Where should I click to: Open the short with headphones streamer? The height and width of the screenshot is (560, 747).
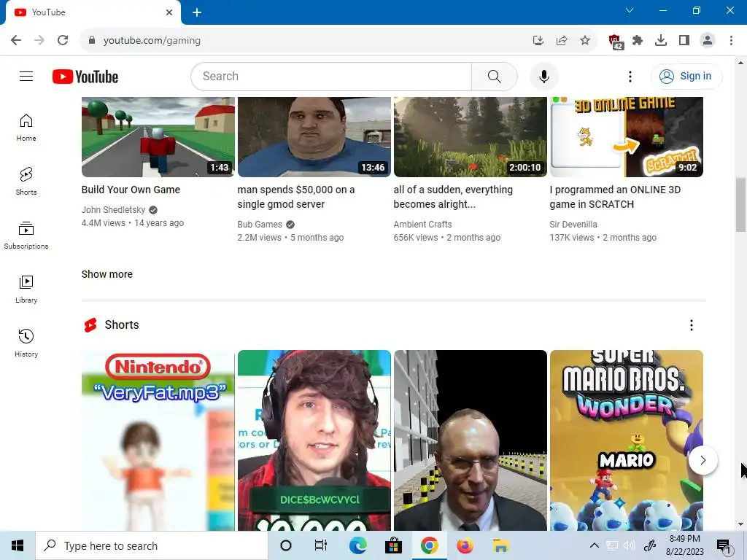[x=314, y=440]
